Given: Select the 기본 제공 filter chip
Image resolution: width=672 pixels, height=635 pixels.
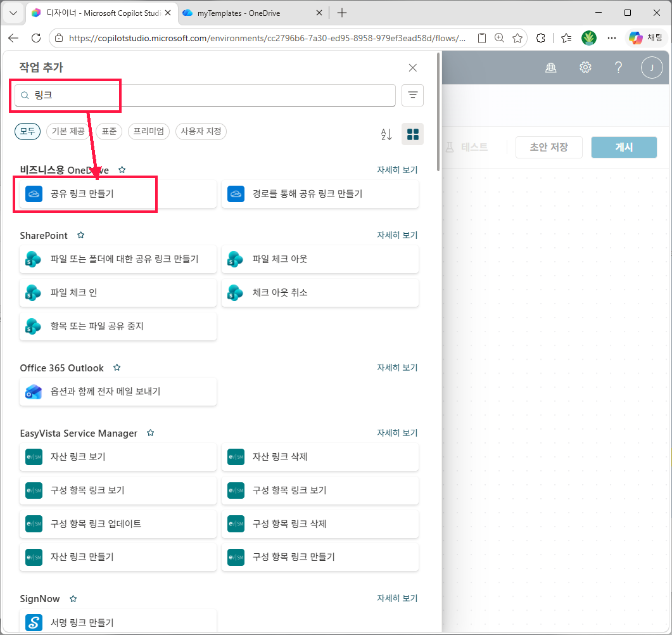Looking at the screenshot, I should click(68, 131).
